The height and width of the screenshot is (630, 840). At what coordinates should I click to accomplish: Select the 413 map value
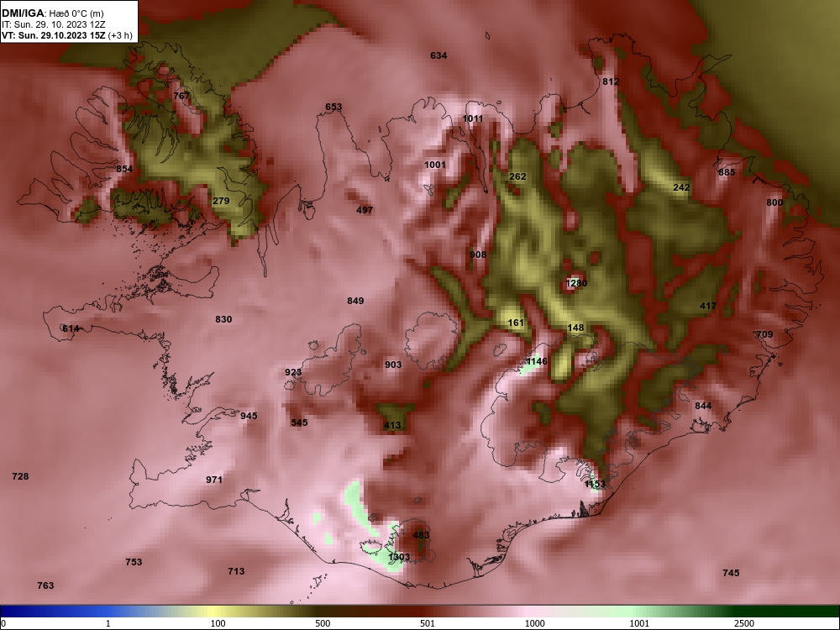pos(392,426)
